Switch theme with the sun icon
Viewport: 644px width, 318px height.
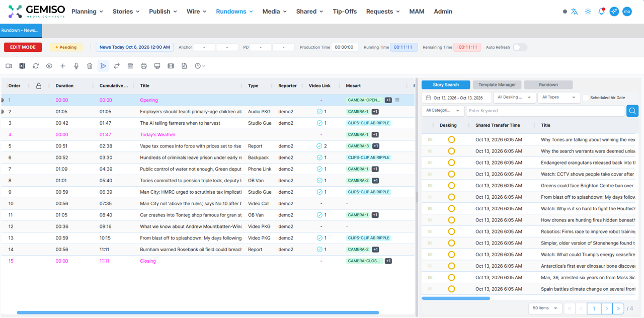point(588,12)
